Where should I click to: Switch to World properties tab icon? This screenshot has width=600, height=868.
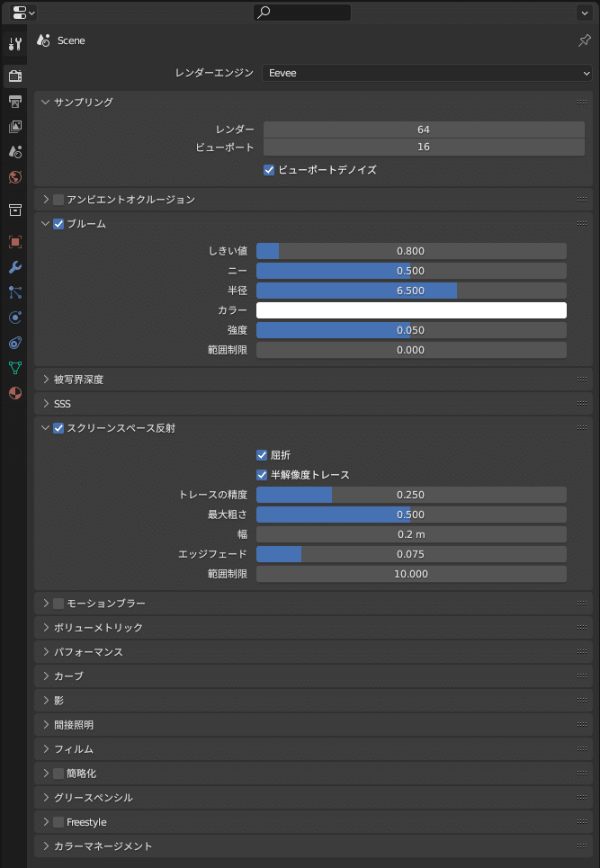pos(15,178)
